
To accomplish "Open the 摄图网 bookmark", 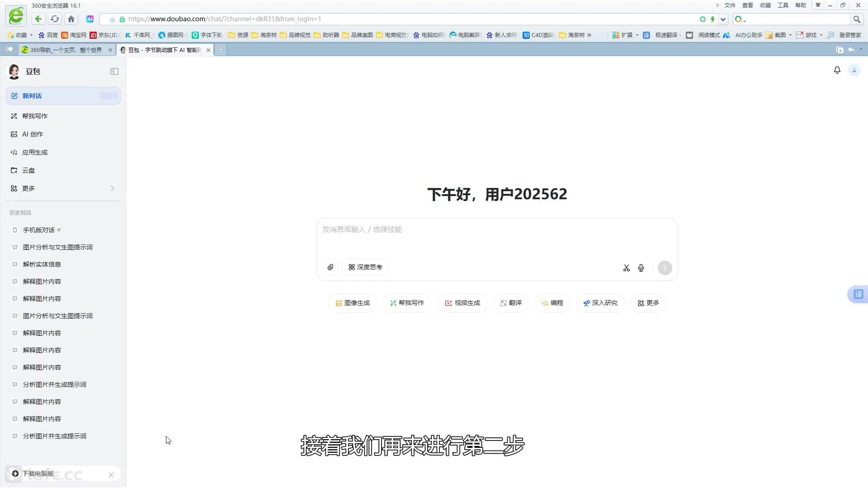I will [172, 35].
